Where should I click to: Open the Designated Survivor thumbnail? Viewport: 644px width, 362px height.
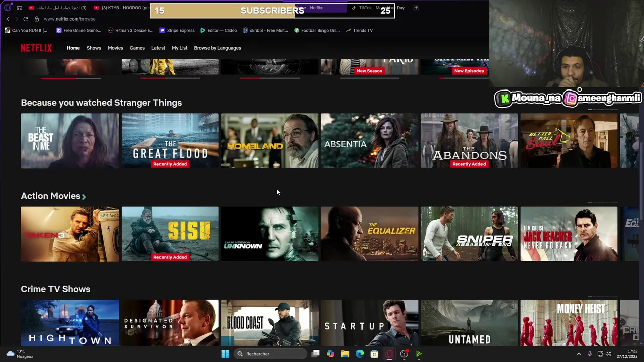click(170, 323)
